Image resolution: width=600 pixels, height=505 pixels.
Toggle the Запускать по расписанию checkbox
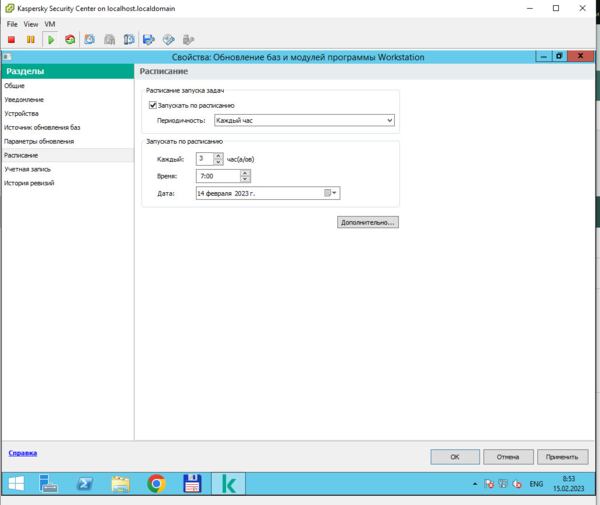tap(153, 105)
